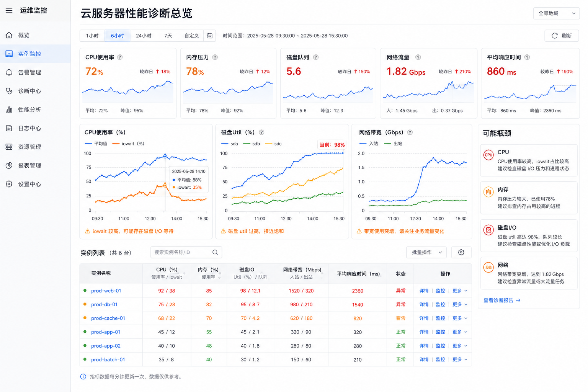Click help icon next to 磁盘队列
The image size is (588, 392).
[316, 57]
